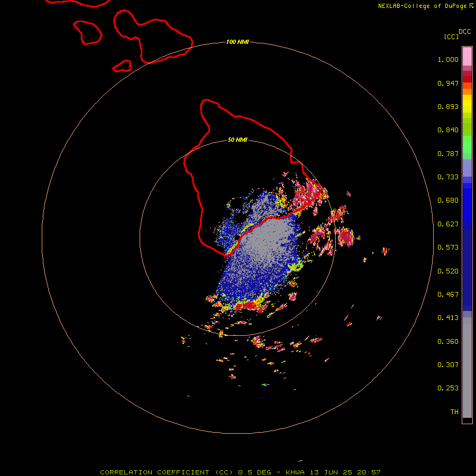The width and height of the screenshot is (476, 476).
Task: Click the TH threshold label on legend
Action: (x=454, y=412)
